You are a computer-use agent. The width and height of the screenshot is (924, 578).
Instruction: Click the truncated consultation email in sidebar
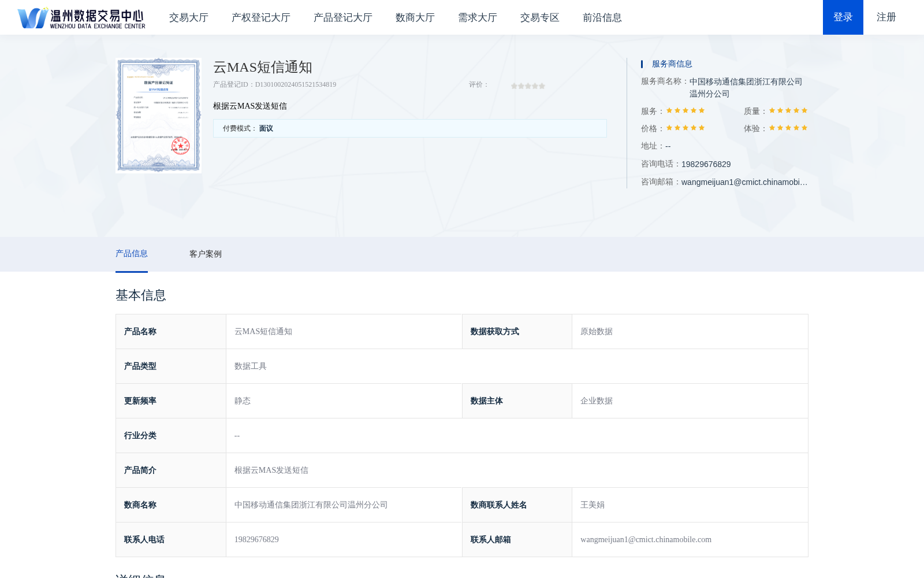744,182
